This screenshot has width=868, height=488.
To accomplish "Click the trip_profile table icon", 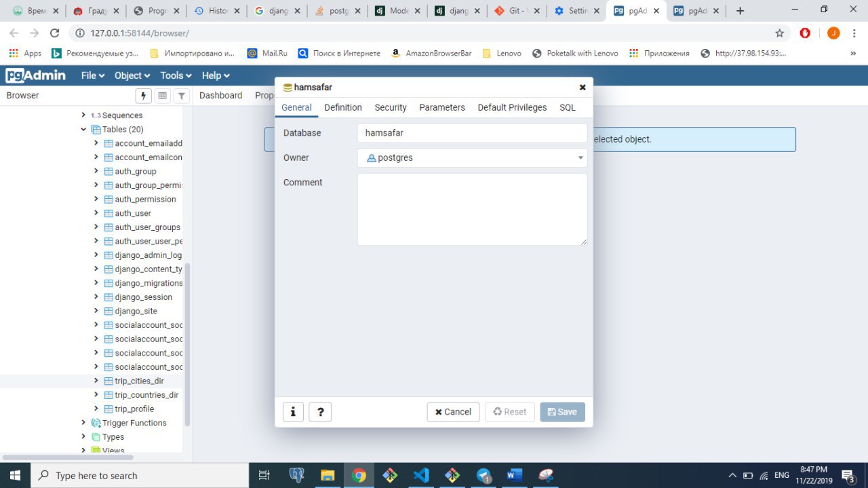I will click(108, 409).
